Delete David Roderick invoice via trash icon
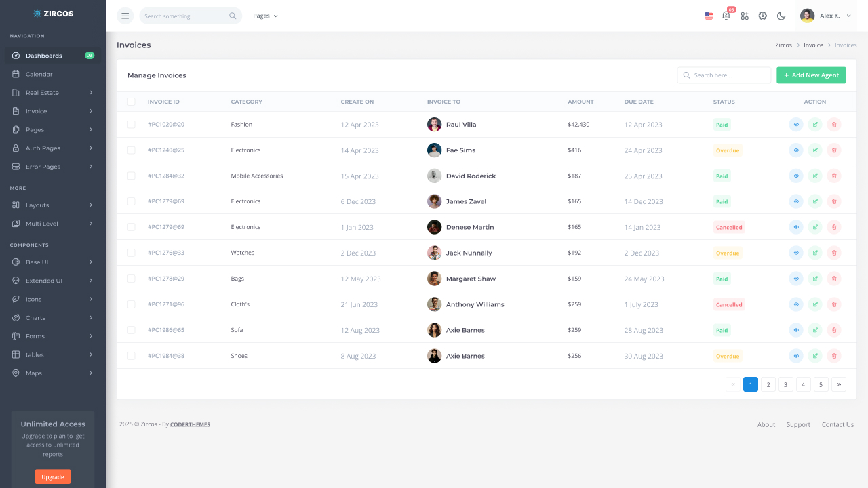The image size is (868, 488). coord(834,176)
